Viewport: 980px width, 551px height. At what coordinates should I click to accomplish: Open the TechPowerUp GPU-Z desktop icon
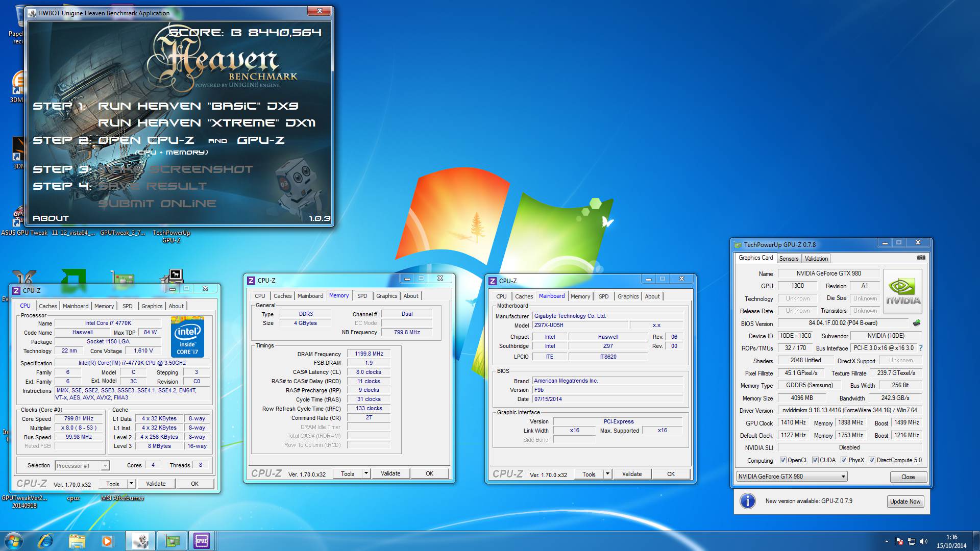[x=171, y=236]
